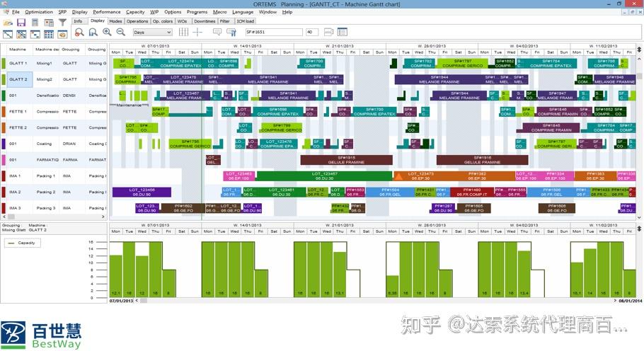Click right arrow beside the 08/01/2014 date
This screenshot has height=351, width=644.
coord(615,301)
